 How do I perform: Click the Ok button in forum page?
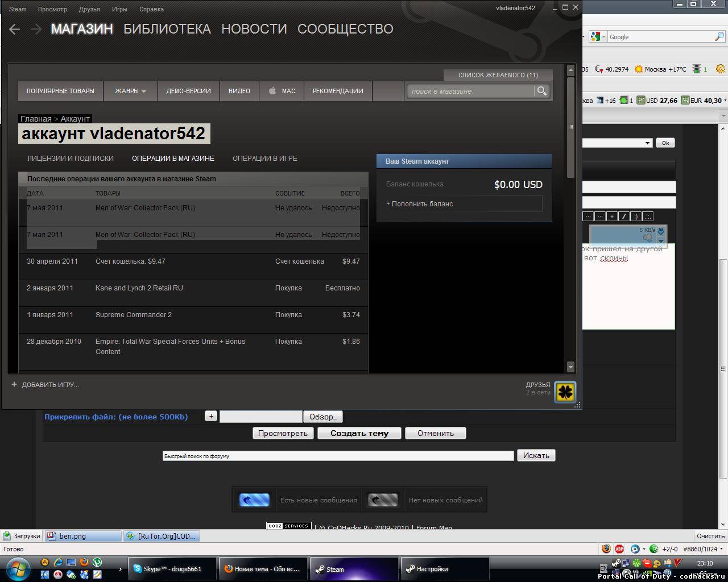point(665,143)
